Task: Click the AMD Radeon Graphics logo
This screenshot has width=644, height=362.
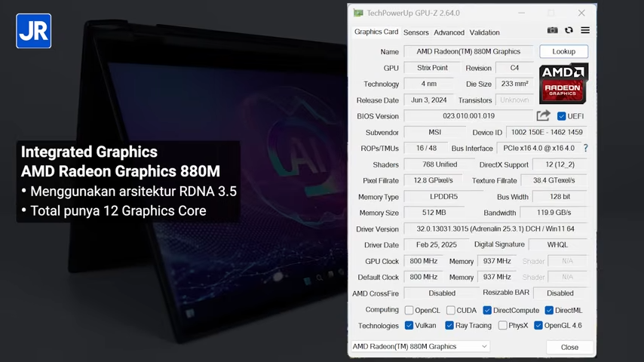Action: [563, 83]
